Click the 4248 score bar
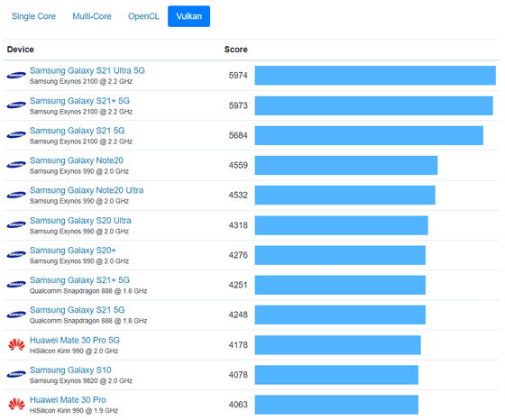 [x=340, y=315]
